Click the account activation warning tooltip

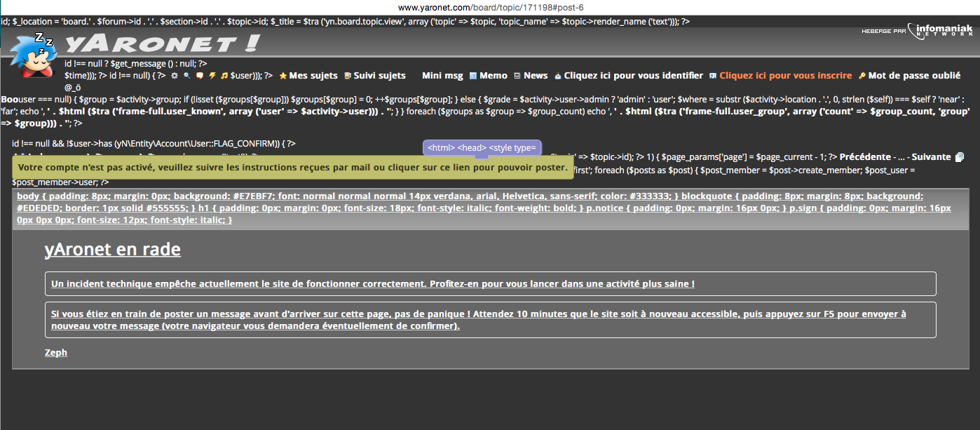point(293,168)
